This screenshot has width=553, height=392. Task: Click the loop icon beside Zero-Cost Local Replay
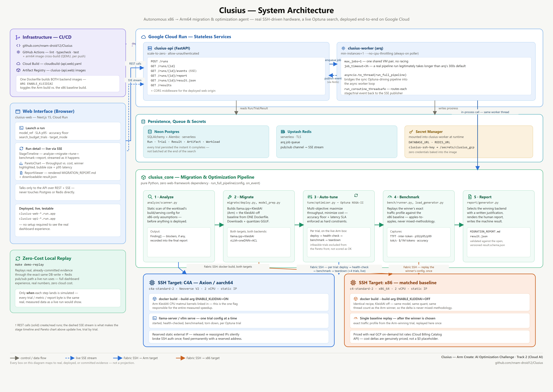[18, 259]
